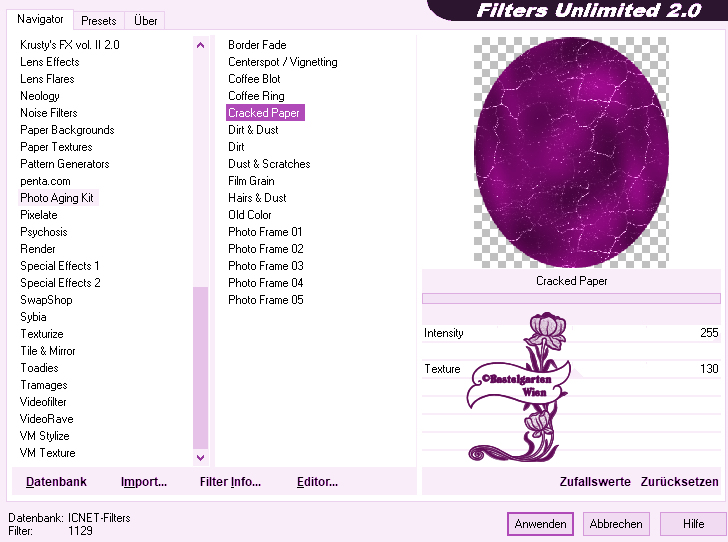Select Krusty's FX vol. II 2.0 category

point(70,45)
